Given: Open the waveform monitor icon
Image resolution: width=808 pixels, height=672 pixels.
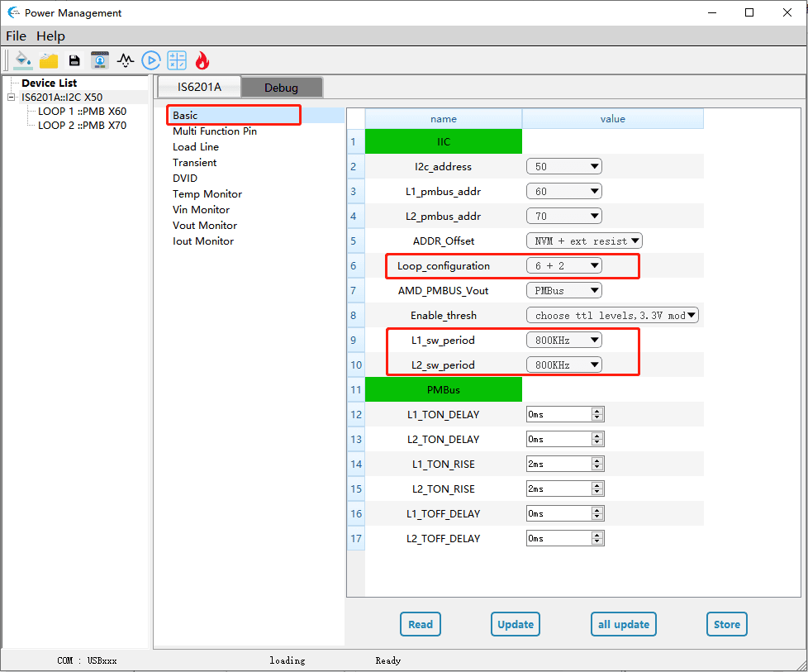Looking at the screenshot, I should click(126, 60).
